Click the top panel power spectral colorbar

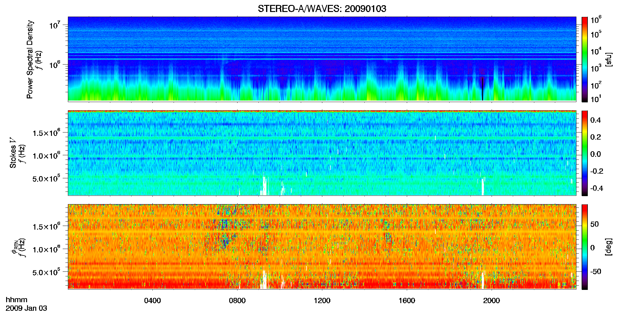[x=585, y=59]
